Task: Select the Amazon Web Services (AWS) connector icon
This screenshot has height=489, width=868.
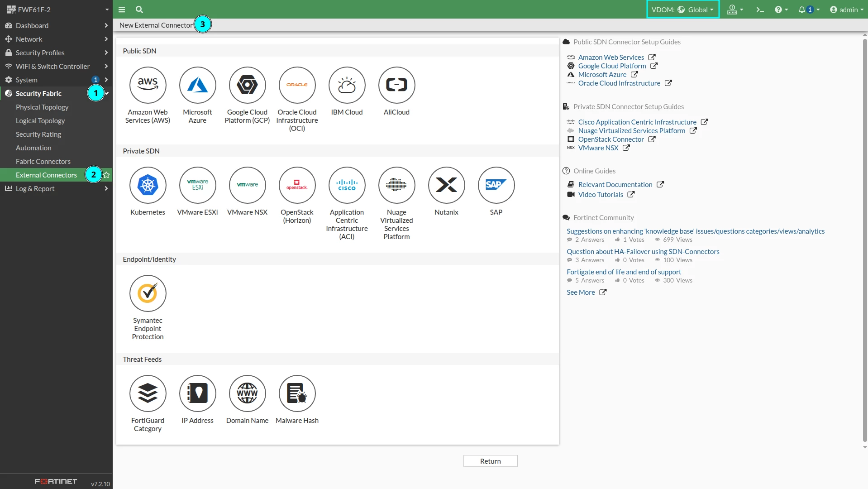Action: [148, 85]
